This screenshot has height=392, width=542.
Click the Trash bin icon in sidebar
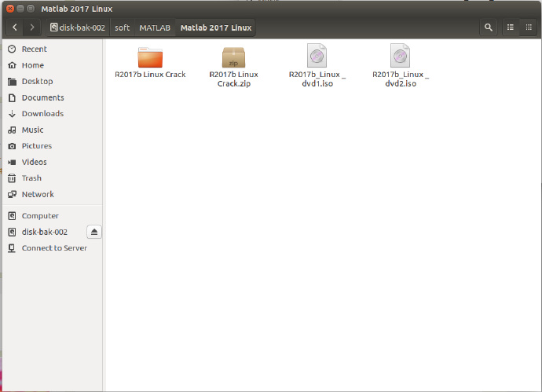point(12,178)
